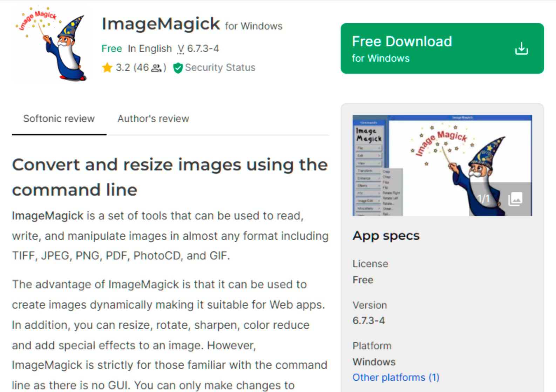This screenshot has width=556, height=392.
Task: Click the 1/1 image counter
Action: coord(483,199)
